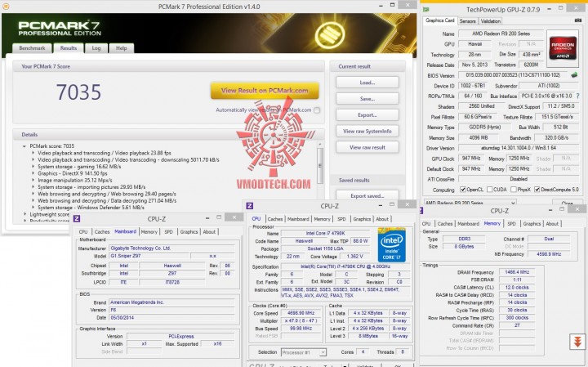Click the 'importing pictures 29.93 MB/s' row
This screenshot has width=588, height=367.
91,187
